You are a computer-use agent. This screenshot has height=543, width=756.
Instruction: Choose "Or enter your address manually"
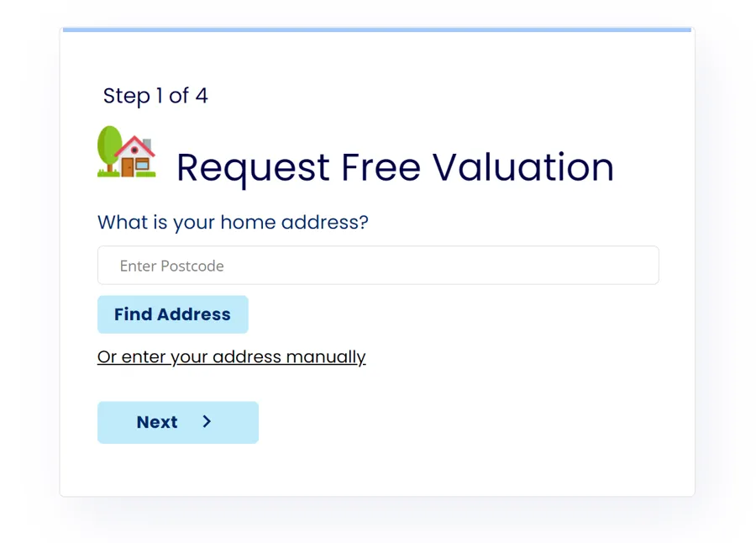[231, 356]
